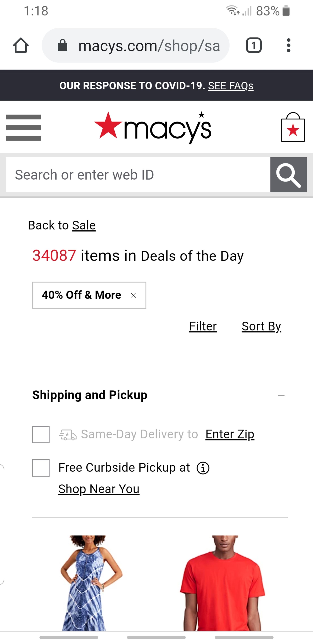This screenshot has height=644, width=313.
Task: Tap the search magnifier button
Action: click(288, 174)
